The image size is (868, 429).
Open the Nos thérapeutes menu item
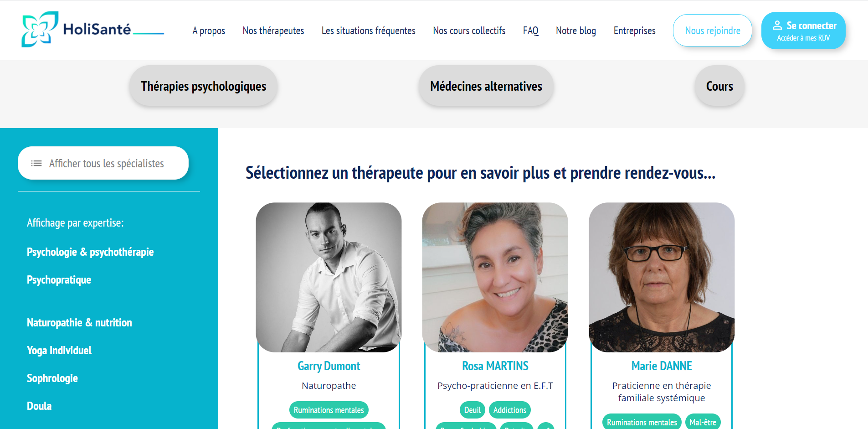[273, 31]
